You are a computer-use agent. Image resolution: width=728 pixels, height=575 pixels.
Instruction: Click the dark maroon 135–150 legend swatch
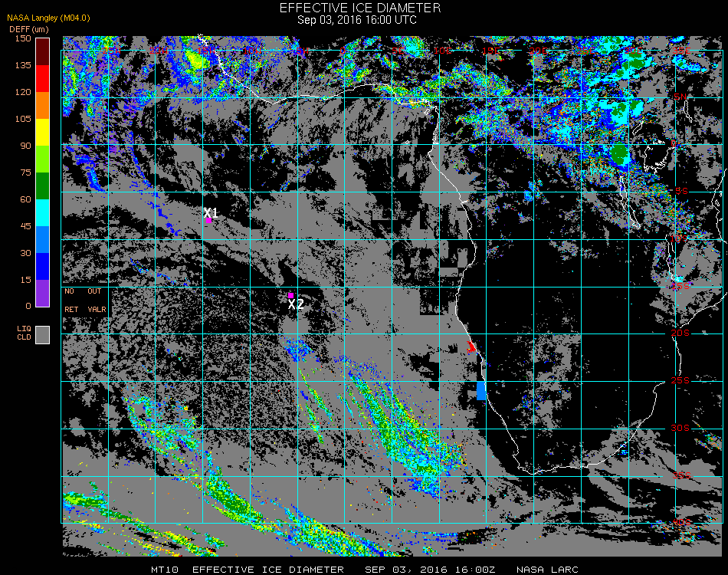pos(43,51)
